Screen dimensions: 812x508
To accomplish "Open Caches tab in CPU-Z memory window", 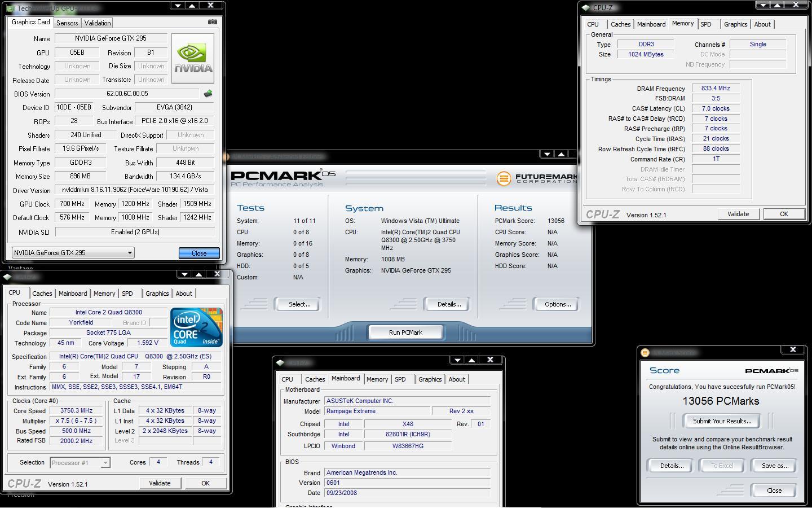I will point(620,24).
